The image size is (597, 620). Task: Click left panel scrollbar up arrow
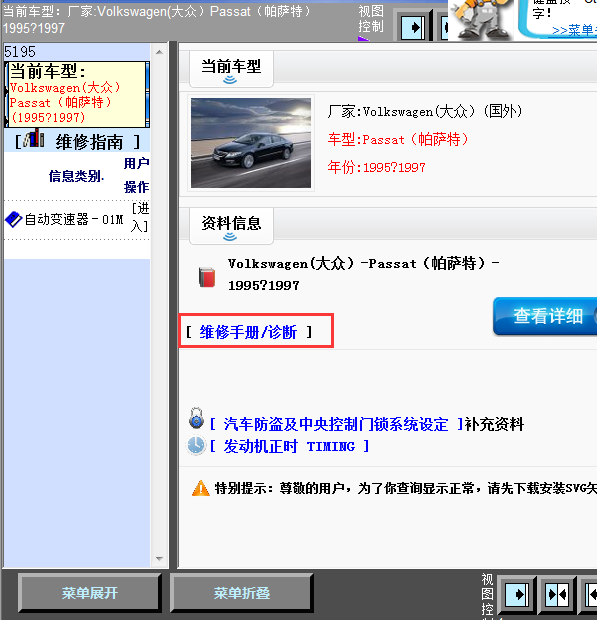click(x=159, y=52)
